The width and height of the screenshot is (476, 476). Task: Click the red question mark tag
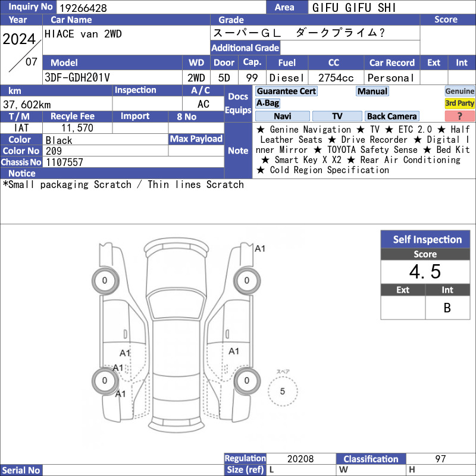(459, 116)
